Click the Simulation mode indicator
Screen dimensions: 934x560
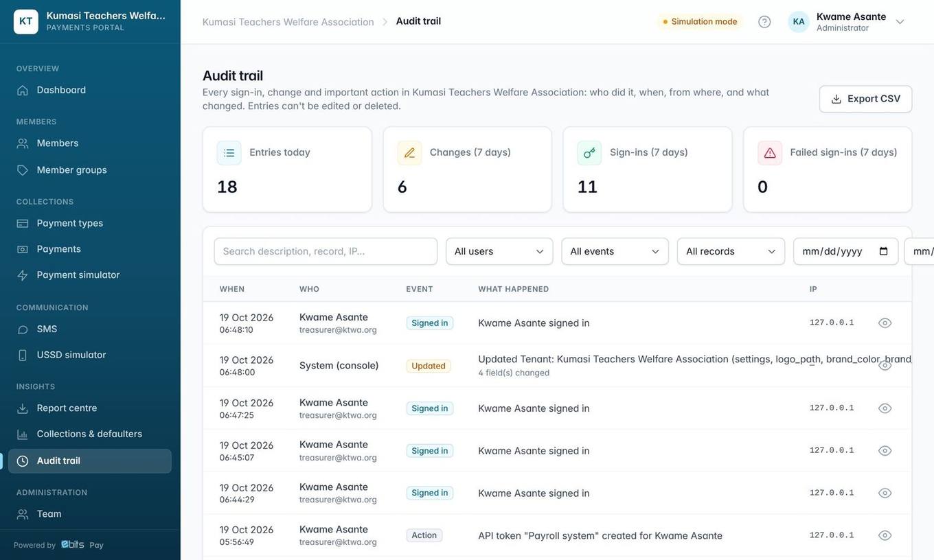700,21
